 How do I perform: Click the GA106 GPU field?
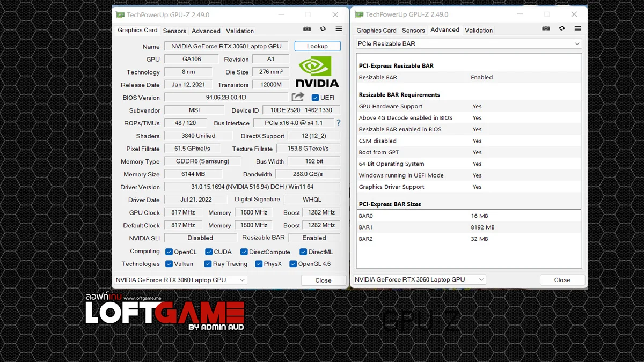tap(191, 59)
